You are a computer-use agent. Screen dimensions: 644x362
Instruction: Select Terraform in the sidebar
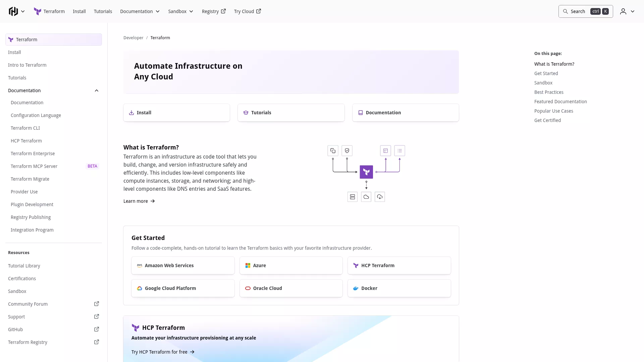click(54, 40)
